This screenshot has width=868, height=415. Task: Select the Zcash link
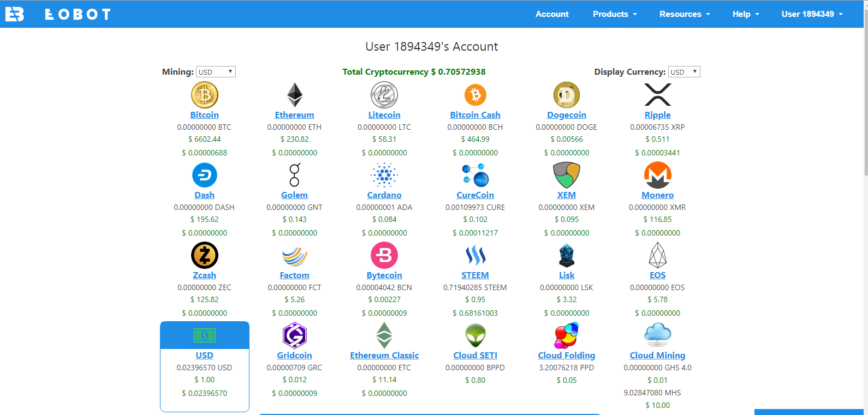point(205,275)
